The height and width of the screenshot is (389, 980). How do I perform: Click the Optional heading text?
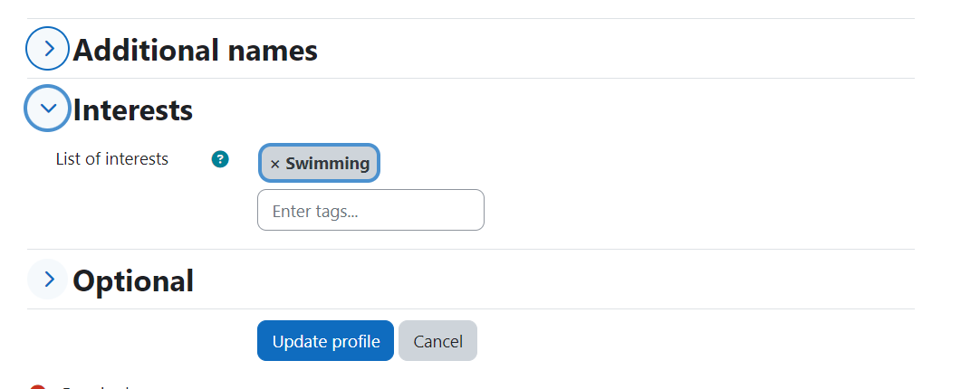point(133,281)
